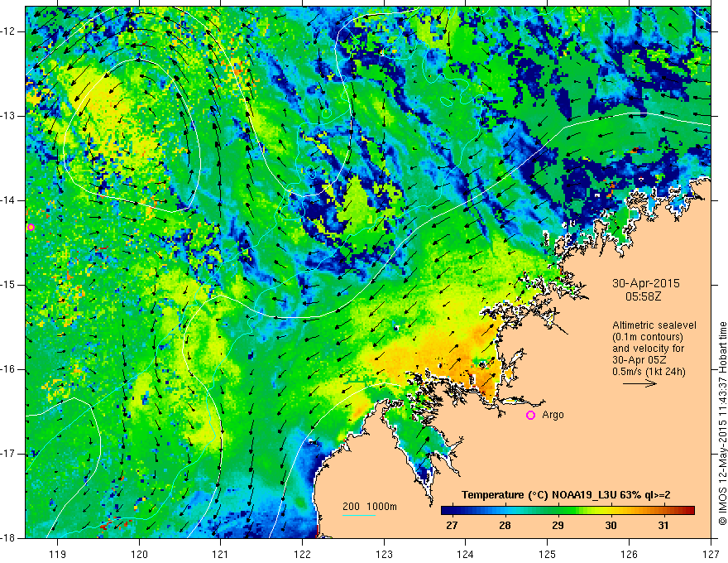Click the "30-Apr 05Z" text line
The image size is (728, 563).
tap(640, 360)
